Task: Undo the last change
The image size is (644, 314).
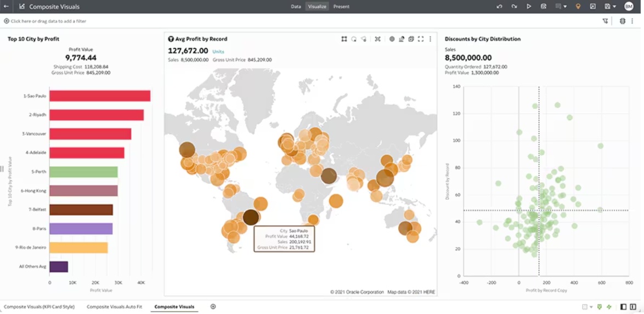Action: pyautogui.click(x=499, y=7)
